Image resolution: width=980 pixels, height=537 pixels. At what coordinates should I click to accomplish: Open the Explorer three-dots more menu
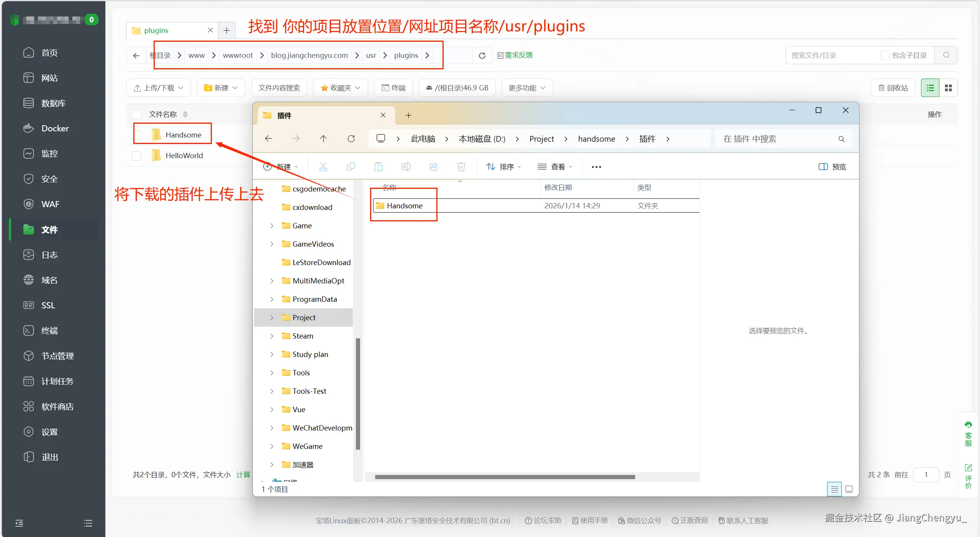pyautogui.click(x=596, y=167)
